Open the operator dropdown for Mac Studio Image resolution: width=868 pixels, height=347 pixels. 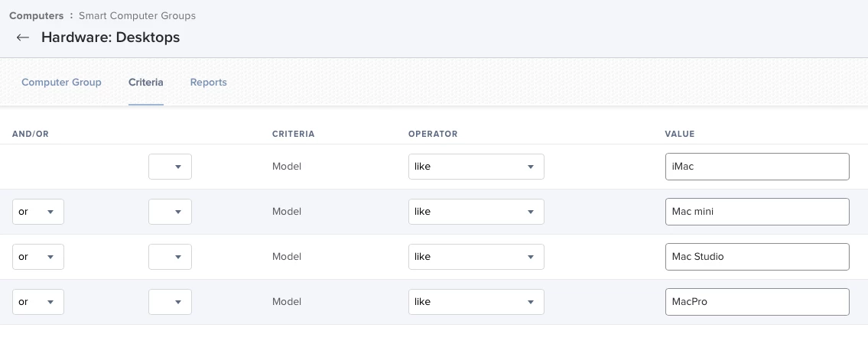click(x=476, y=257)
